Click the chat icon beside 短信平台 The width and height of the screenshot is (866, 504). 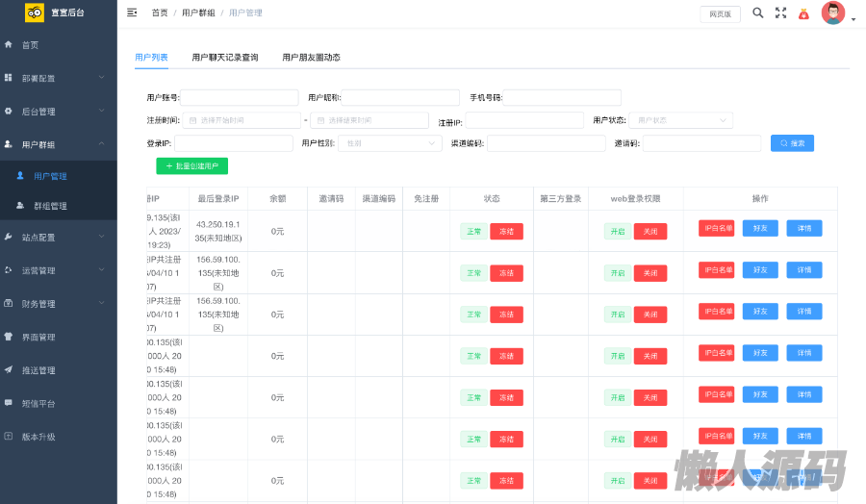[9, 403]
